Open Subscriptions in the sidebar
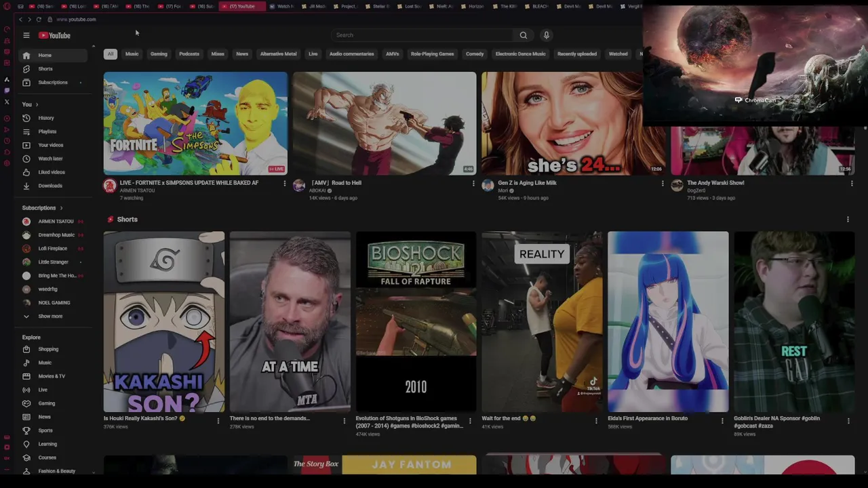Screen dimensions: 868x488 click(x=53, y=82)
